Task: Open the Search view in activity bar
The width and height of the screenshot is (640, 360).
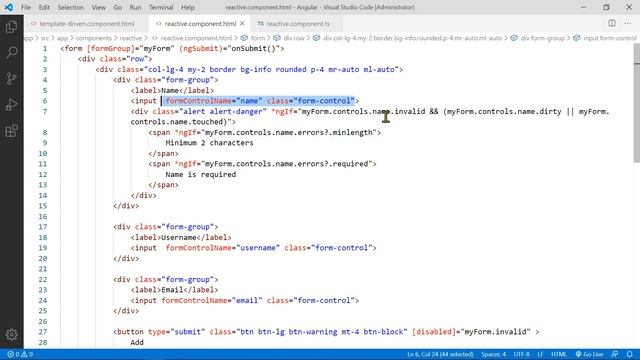Action: [x=11, y=53]
